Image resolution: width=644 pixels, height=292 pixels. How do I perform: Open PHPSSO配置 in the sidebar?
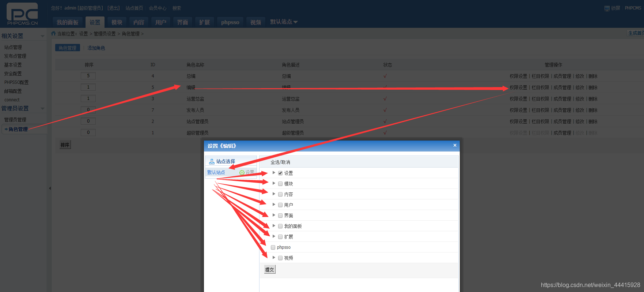16,82
